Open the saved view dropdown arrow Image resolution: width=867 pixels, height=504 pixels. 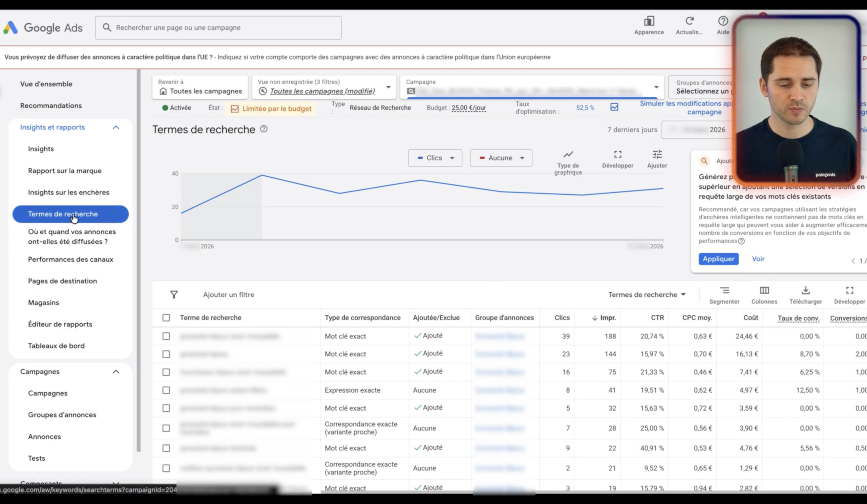[388, 87]
